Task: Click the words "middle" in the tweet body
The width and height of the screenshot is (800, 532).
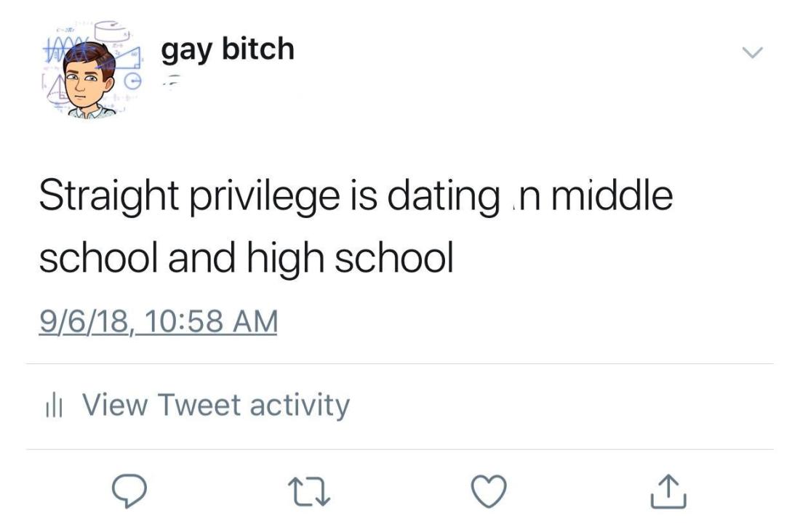Action: point(611,197)
